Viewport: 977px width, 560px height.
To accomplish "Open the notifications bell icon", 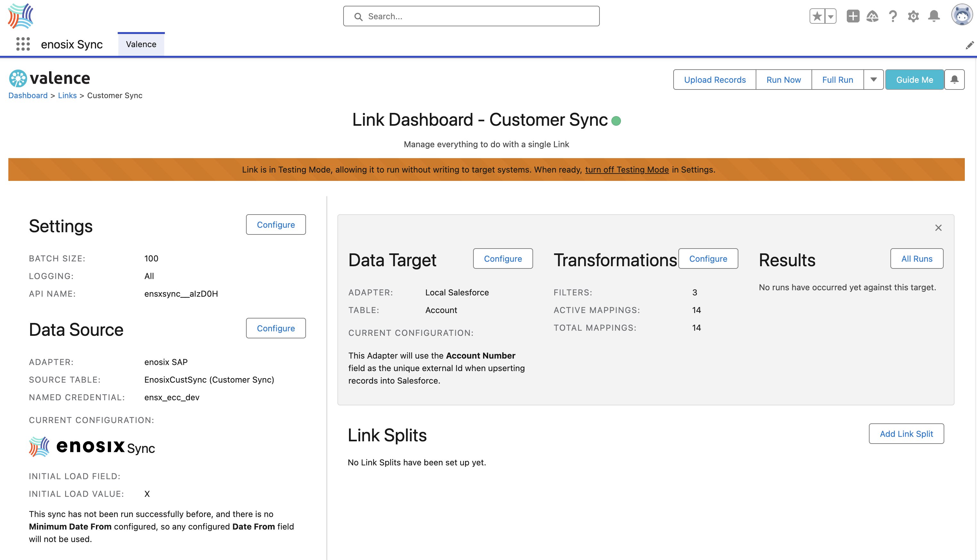I will point(934,16).
